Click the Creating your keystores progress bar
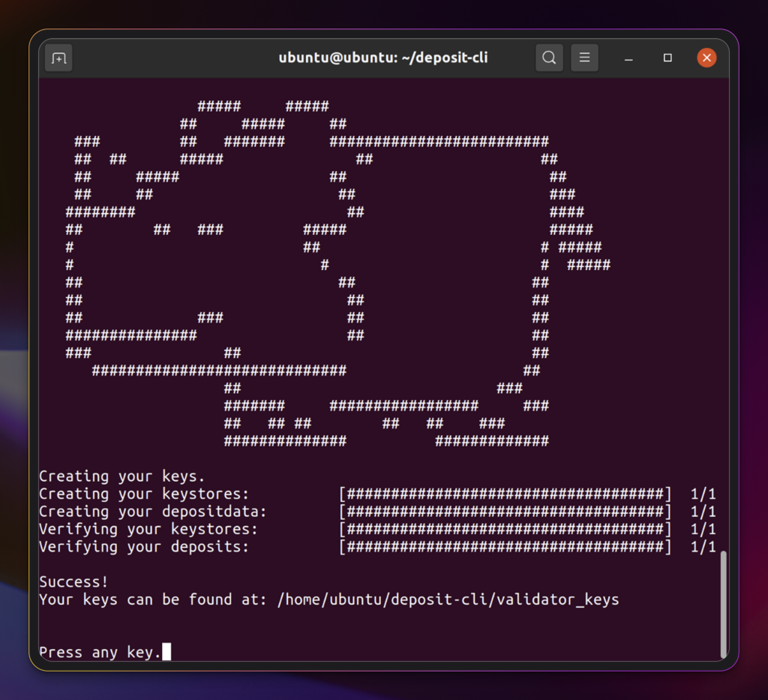 coord(505,494)
